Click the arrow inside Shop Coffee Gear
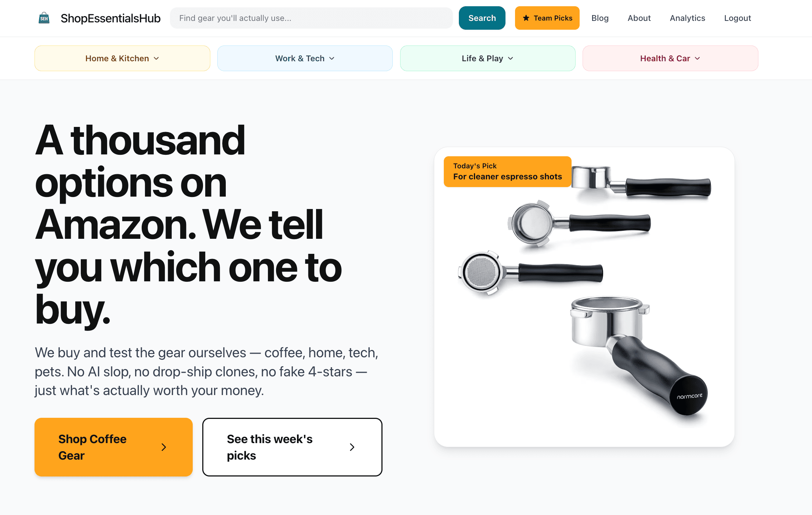Screen dimensions: 812x515 [x=164, y=447]
